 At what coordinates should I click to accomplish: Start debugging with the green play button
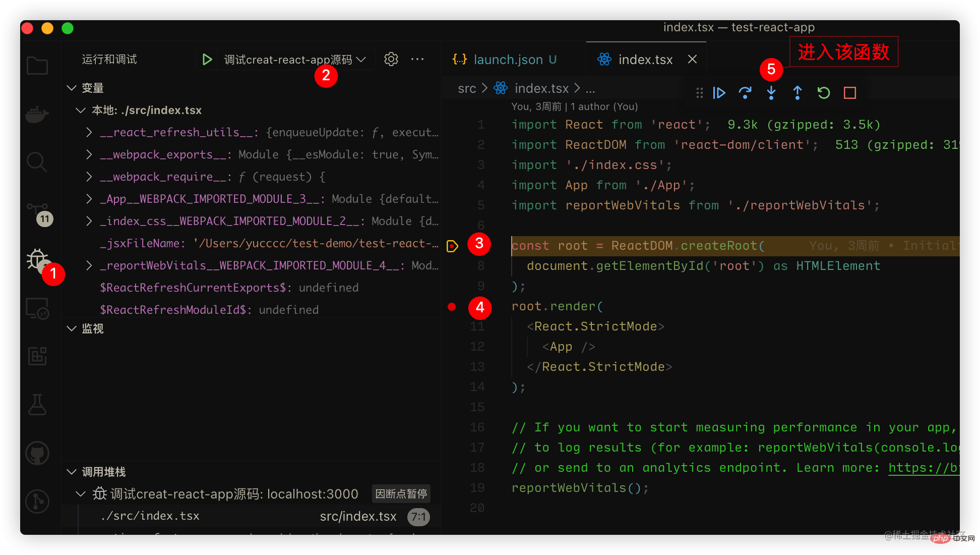(x=207, y=60)
